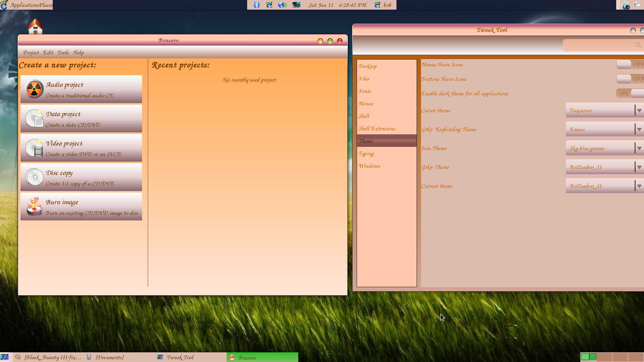The width and height of the screenshot is (644, 362).
Task: Start a Video project in Brasero
Action: pos(81,148)
